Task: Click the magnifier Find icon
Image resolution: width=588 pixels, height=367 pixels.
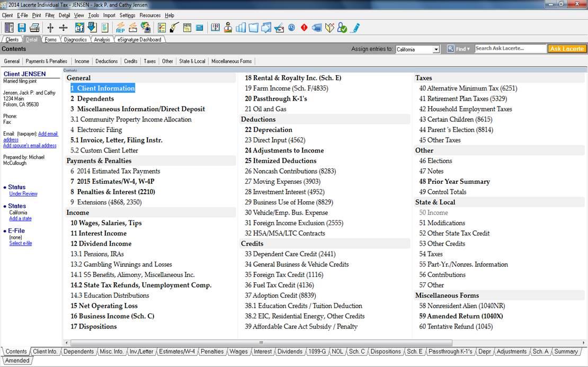Action: (x=451, y=49)
